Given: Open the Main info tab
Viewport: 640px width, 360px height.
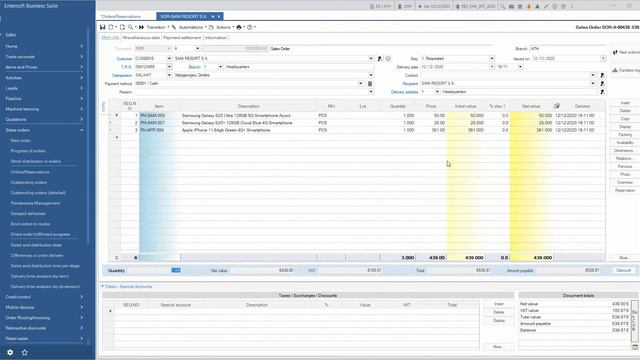Looking at the screenshot, I should pos(110,38).
